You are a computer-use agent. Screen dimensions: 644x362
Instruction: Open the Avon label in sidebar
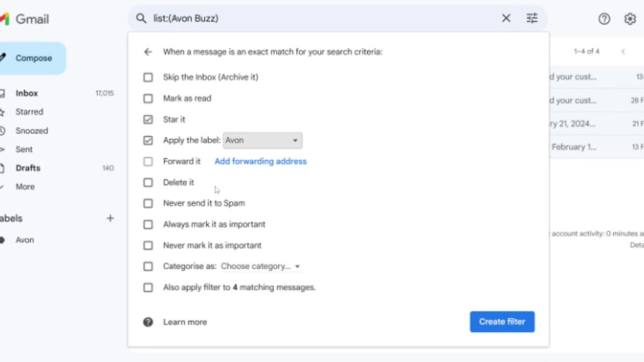click(x=25, y=240)
